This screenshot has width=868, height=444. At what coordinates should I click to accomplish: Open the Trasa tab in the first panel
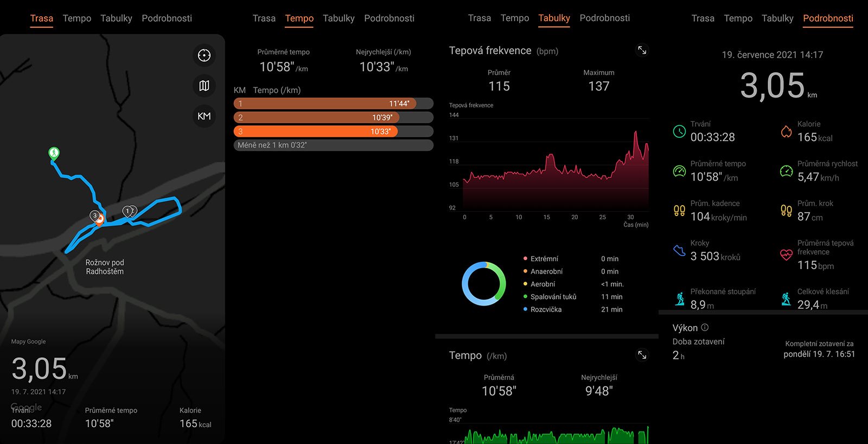click(x=42, y=18)
